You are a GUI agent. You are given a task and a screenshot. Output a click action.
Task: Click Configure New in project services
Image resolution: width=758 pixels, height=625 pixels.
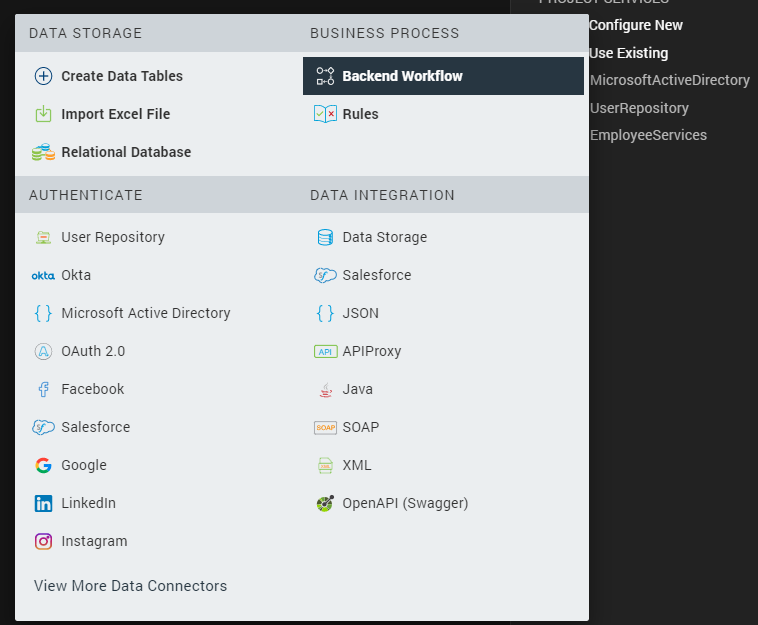(636, 25)
